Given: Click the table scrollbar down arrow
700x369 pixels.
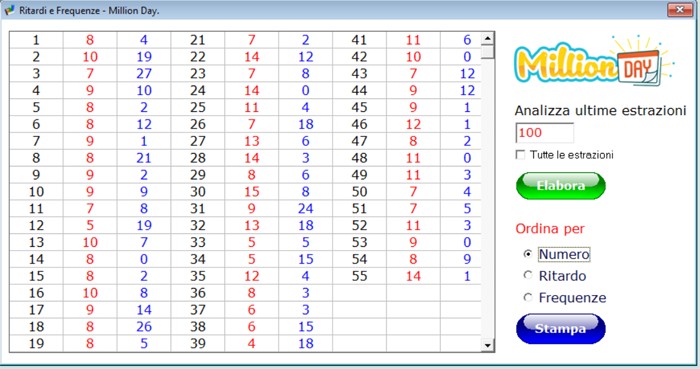Looking at the screenshot, I should click(488, 345).
